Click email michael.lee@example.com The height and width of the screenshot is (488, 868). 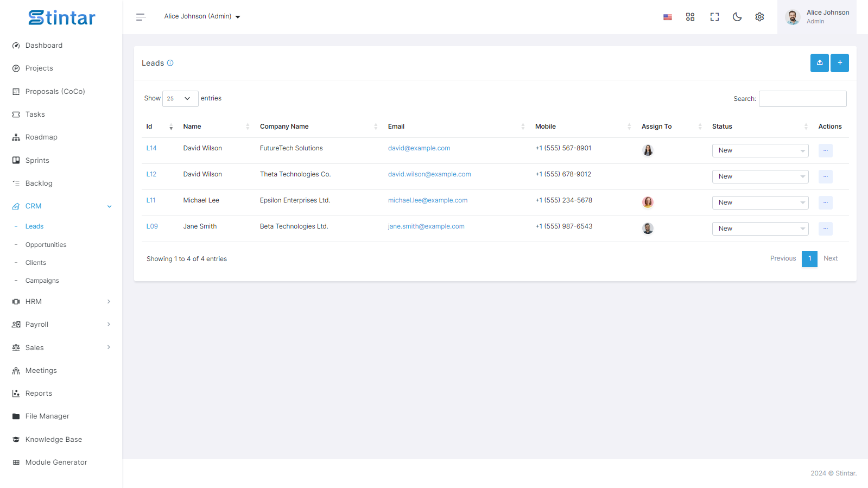428,200
